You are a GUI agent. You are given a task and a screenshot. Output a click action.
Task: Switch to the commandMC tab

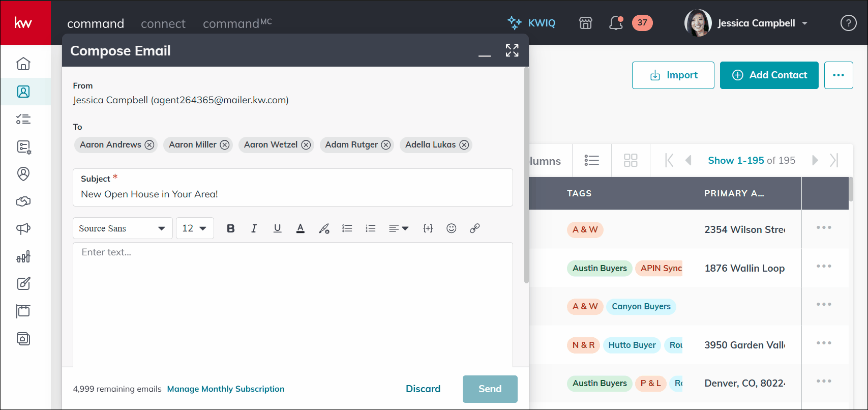point(237,23)
